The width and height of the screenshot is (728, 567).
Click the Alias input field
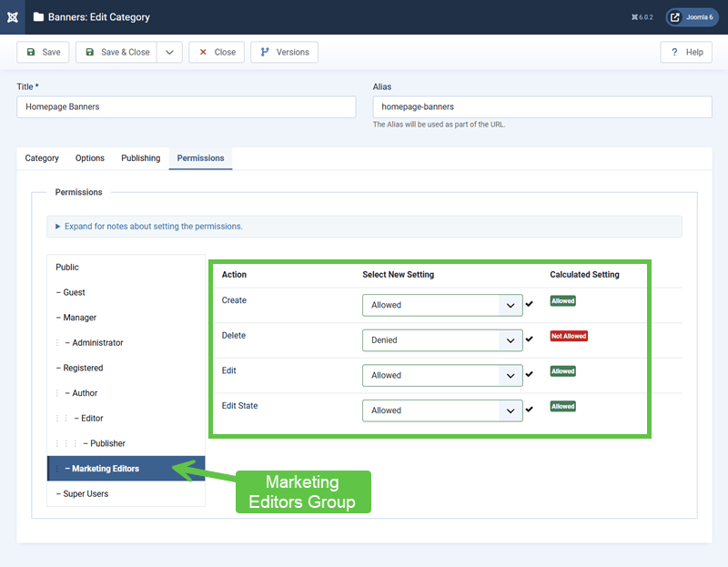coord(542,106)
